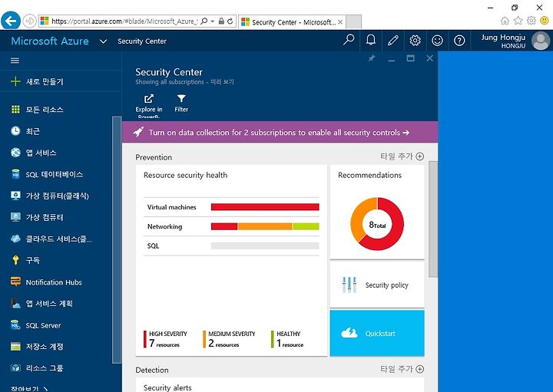
Task: Click the Azure portal search magnifier
Action: [349, 40]
